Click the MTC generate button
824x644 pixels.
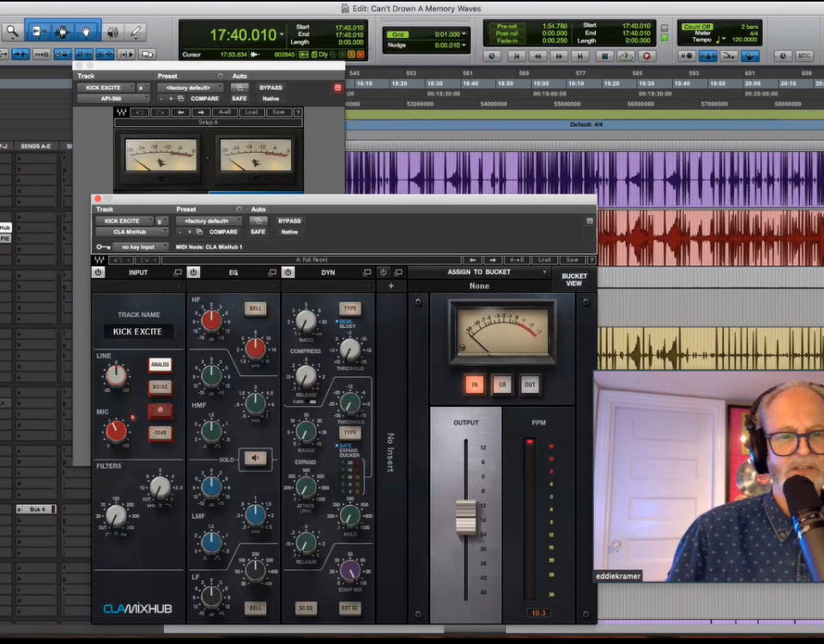click(x=804, y=56)
